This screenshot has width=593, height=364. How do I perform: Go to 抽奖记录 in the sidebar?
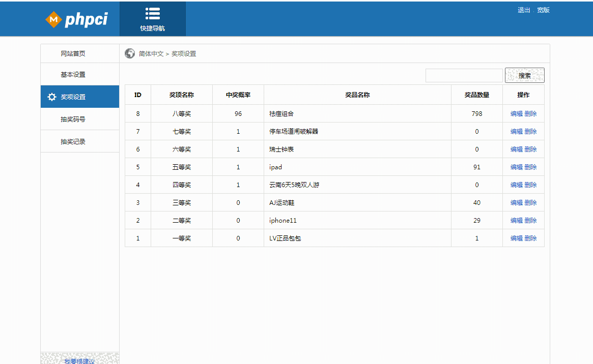[x=73, y=142]
